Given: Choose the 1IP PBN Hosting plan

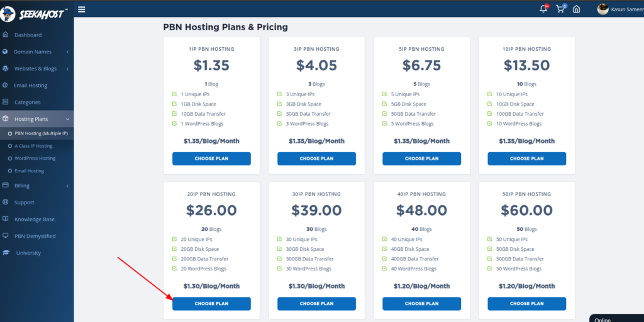Looking at the screenshot, I should (x=211, y=158).
